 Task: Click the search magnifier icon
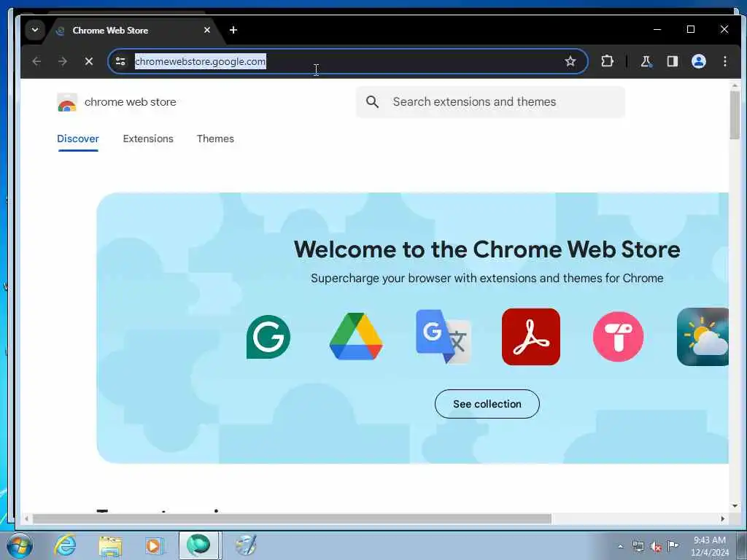tap(373, 101)
